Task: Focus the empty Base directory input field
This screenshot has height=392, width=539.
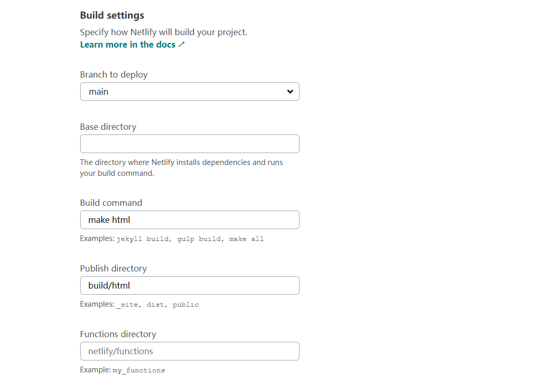Action: pyautogui.click(x=189, y=144)
